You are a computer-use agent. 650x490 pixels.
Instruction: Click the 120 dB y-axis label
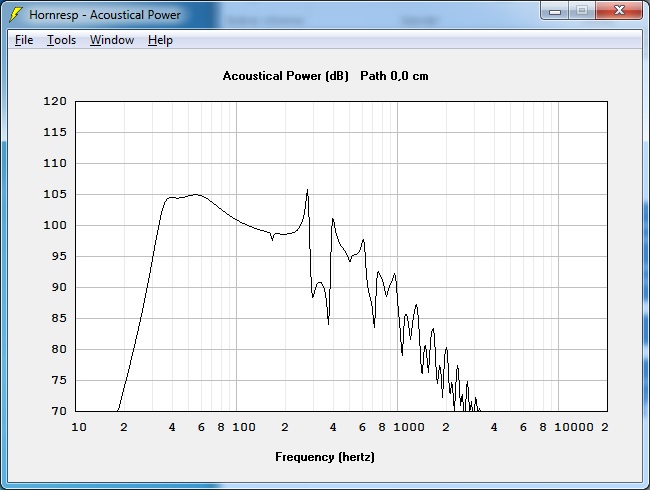click(55, 101)
